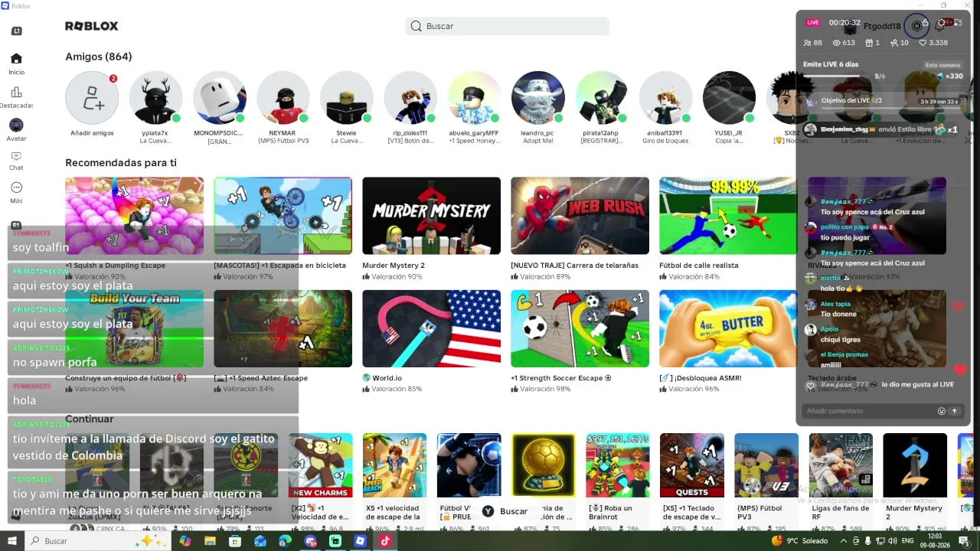Open golden ball trophy game in Continuar

544,465
